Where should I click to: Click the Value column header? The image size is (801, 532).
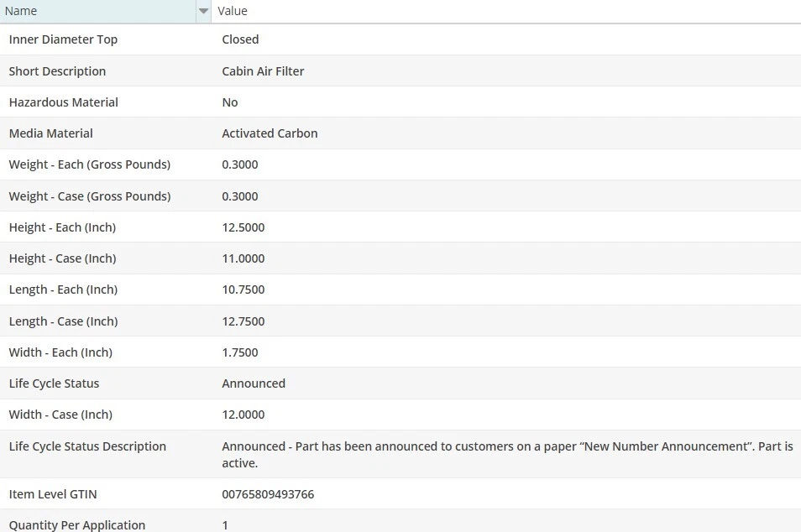coord(233,12)
